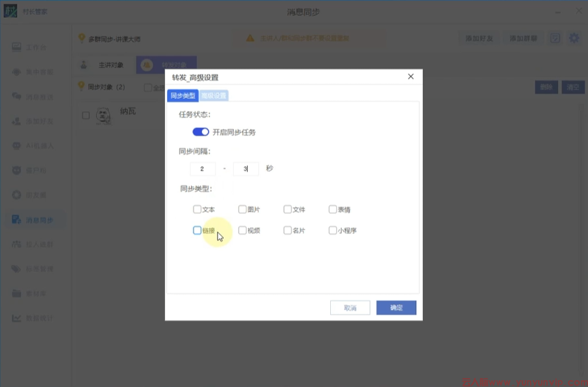
Task: Check the 图片 checkbox
Action: click(242, 210)
